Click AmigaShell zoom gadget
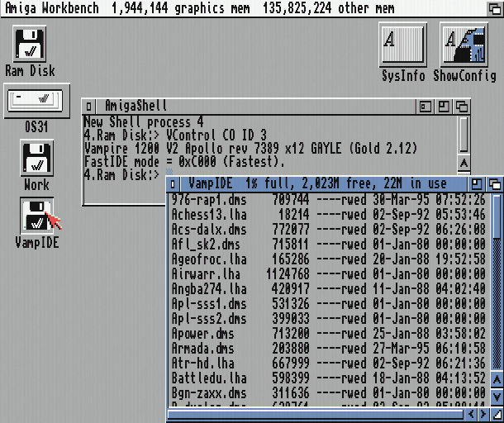 pyautogui.click(x=444, y=107)
